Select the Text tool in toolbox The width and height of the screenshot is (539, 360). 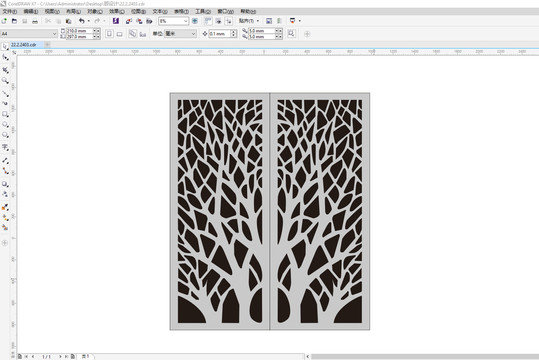[x=5, y=147]
